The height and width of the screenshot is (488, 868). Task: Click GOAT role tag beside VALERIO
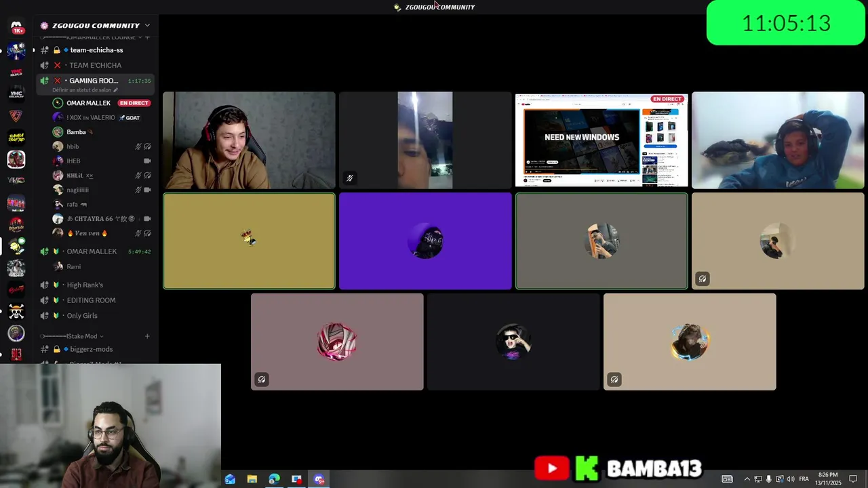(130, 118)
